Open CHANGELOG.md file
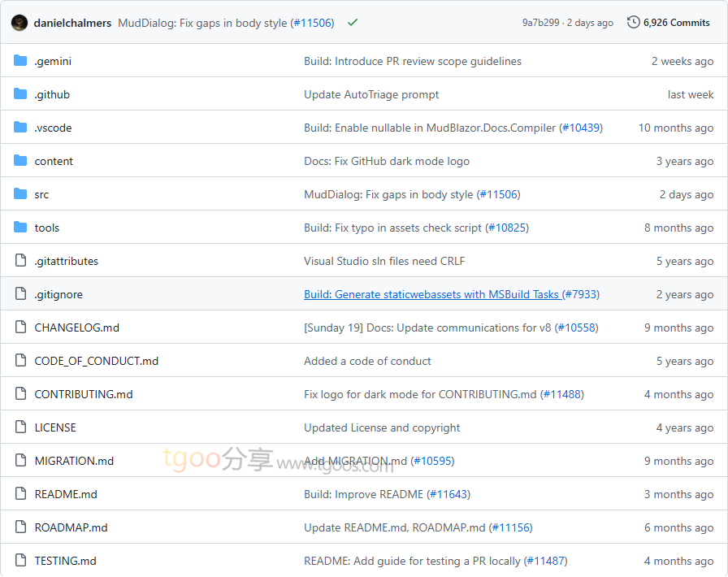 click(76, 328)
